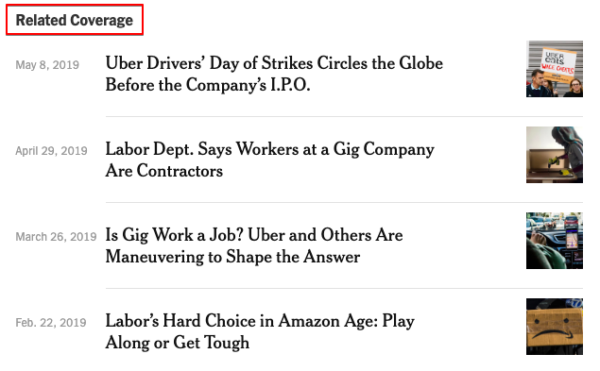600x371 pixels.
Task: Open the Uber protest sign photo thumbnail
Action: coord(554,69)
